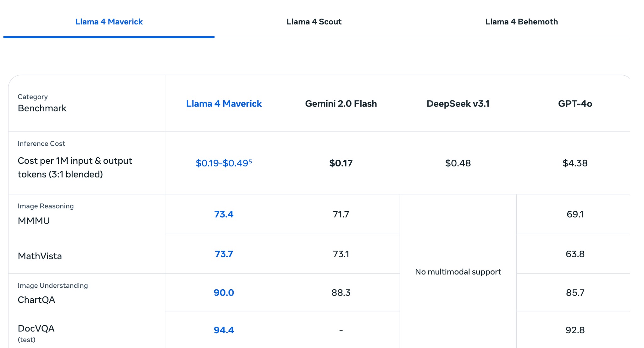644x348 pixels.
Task: Click the Maverick ChartQA score 90.0
Action: pos(224,293)
